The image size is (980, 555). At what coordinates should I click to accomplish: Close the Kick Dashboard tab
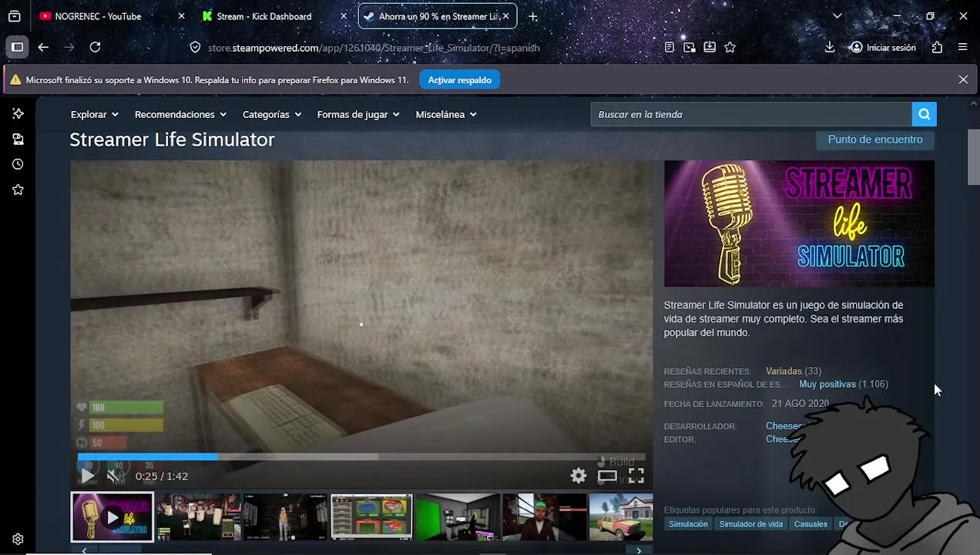pyautogui.click(x=343, y=16)
